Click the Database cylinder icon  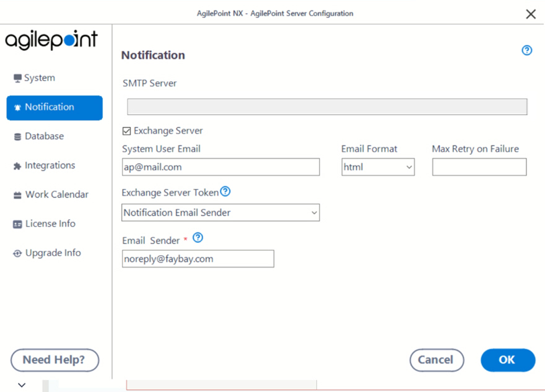(x=17, y=137)
